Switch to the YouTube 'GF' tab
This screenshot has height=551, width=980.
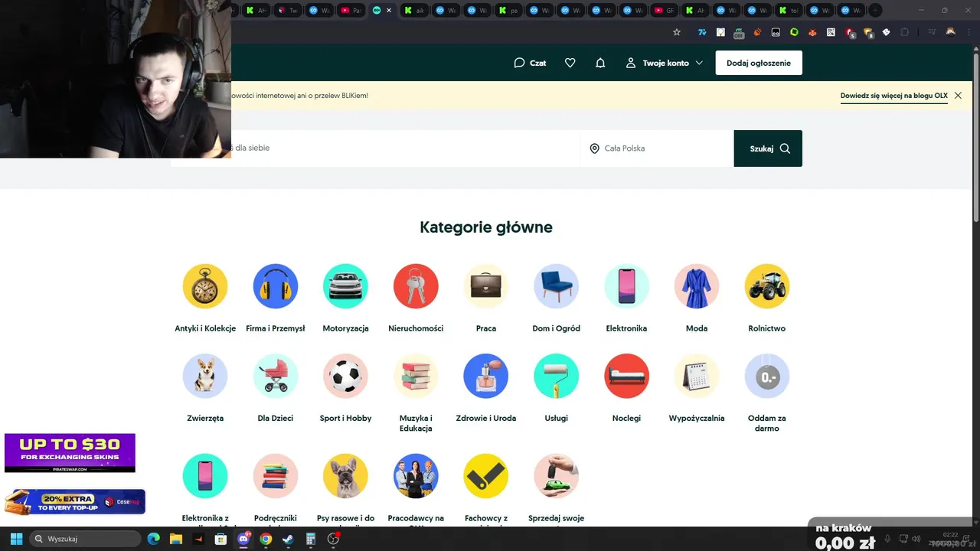(x=665, y=11)
